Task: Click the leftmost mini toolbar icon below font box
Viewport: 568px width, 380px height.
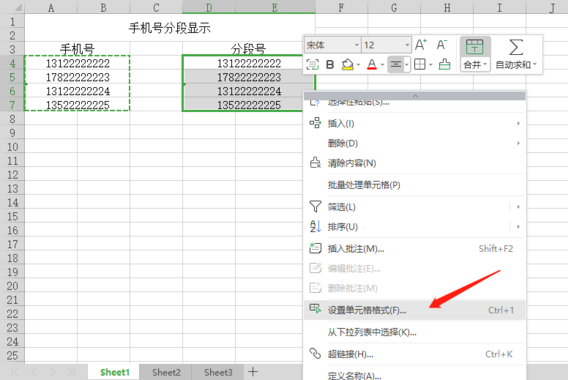Action: click(312, 64)
